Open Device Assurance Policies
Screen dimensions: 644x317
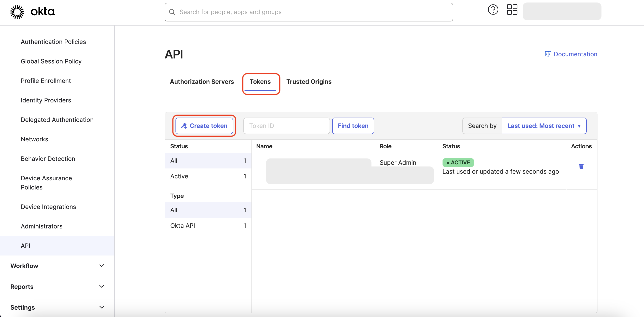46,183
